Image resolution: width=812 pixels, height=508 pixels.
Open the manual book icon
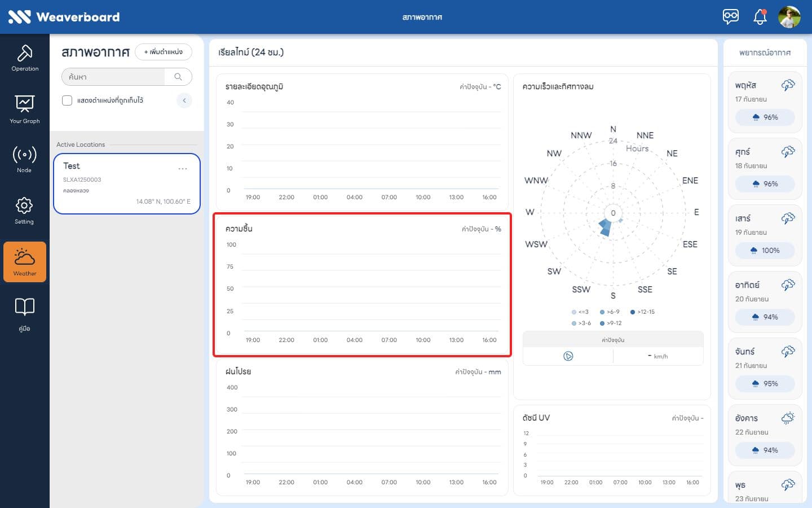point(25,314)
